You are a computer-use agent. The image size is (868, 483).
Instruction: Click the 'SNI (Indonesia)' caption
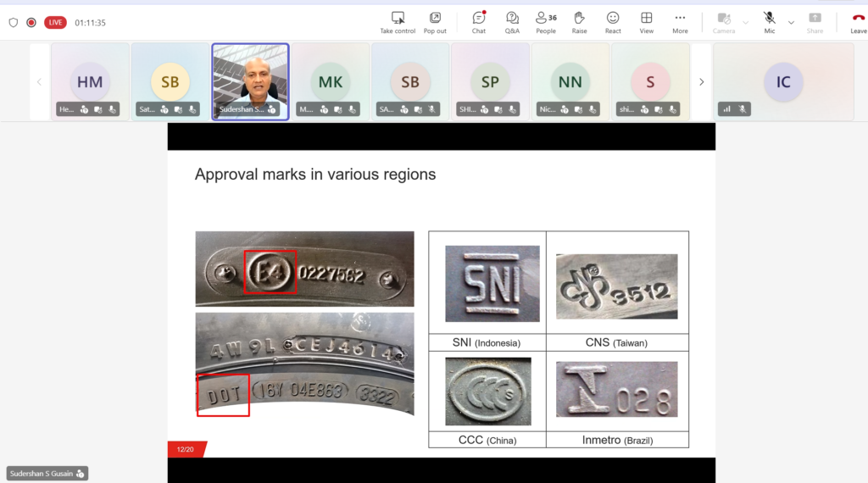pos(487,342)
